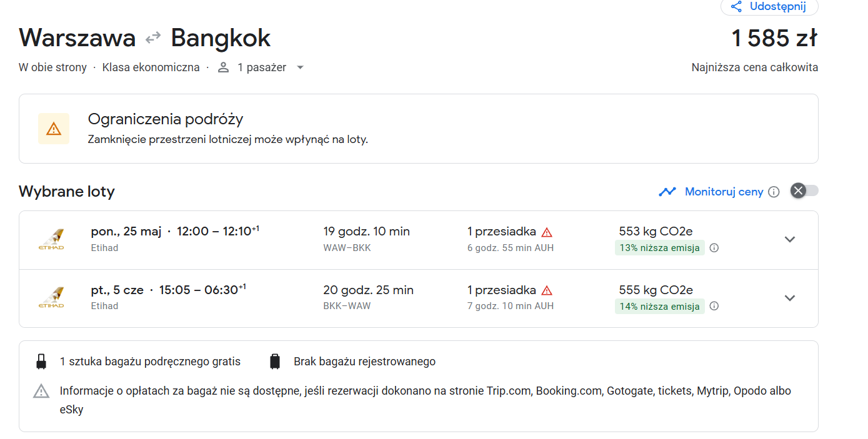The height and width of the screenshot is (439, 868).
Task: Expand the pon., 25 maj flight details
Action: pos(790,240)
